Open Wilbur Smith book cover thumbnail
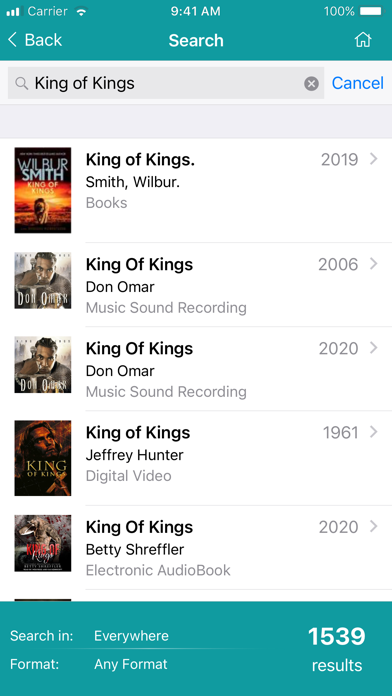Image resolution: width=392 pixels, height=696 pixels. 43,190
